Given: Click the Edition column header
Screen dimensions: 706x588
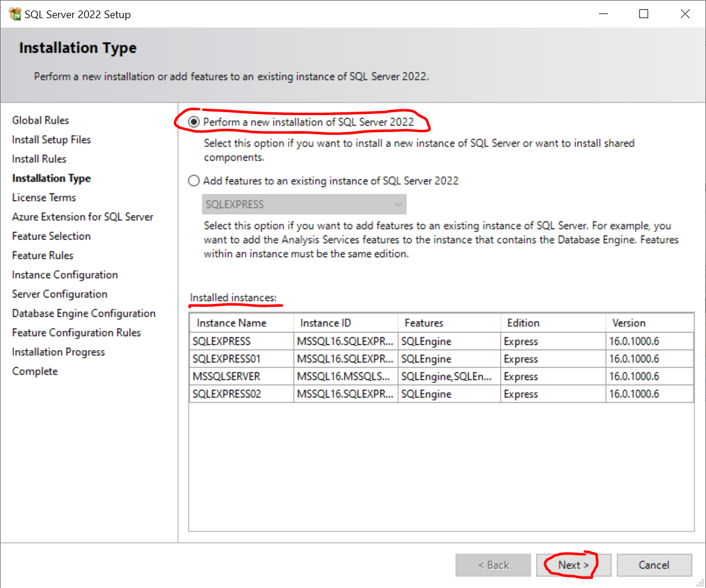Looking at the screenshot, I should pyautogui.click(x=553, y=323).
